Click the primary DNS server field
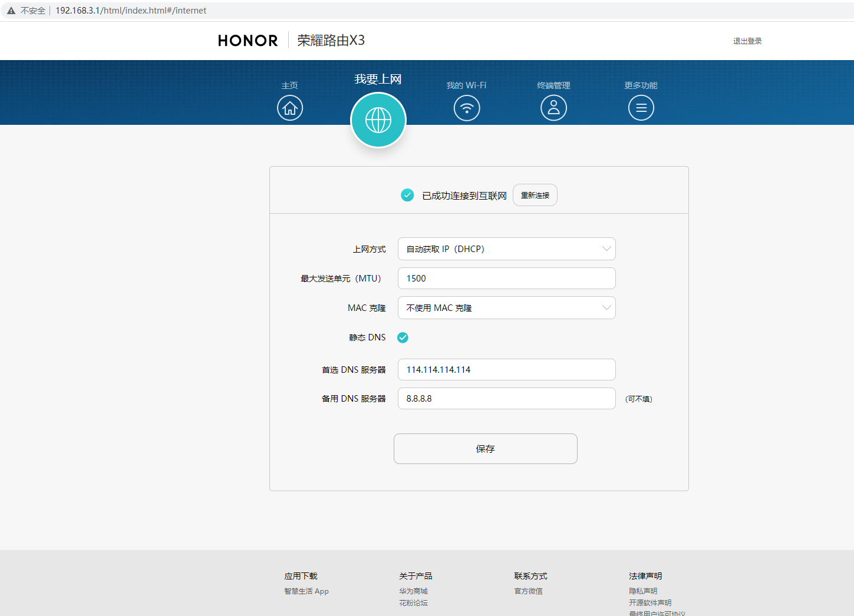 click(507, 370)
